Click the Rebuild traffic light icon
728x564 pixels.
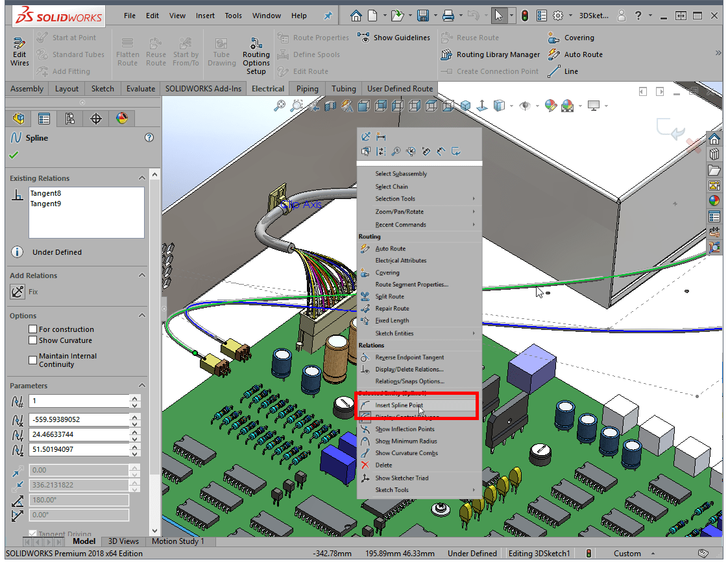525,16
